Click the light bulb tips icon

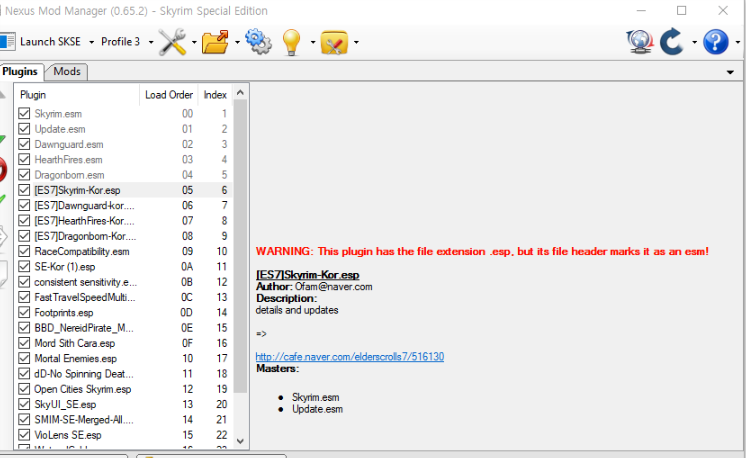291,42
